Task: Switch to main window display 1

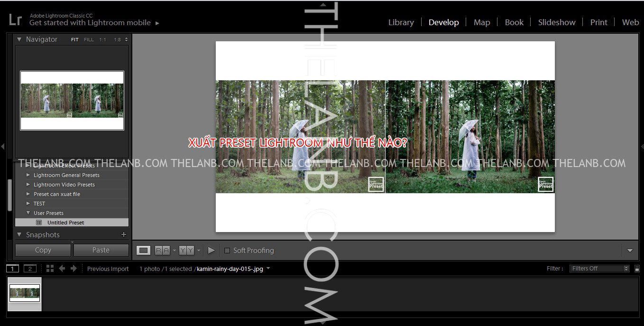Action: 12,269
